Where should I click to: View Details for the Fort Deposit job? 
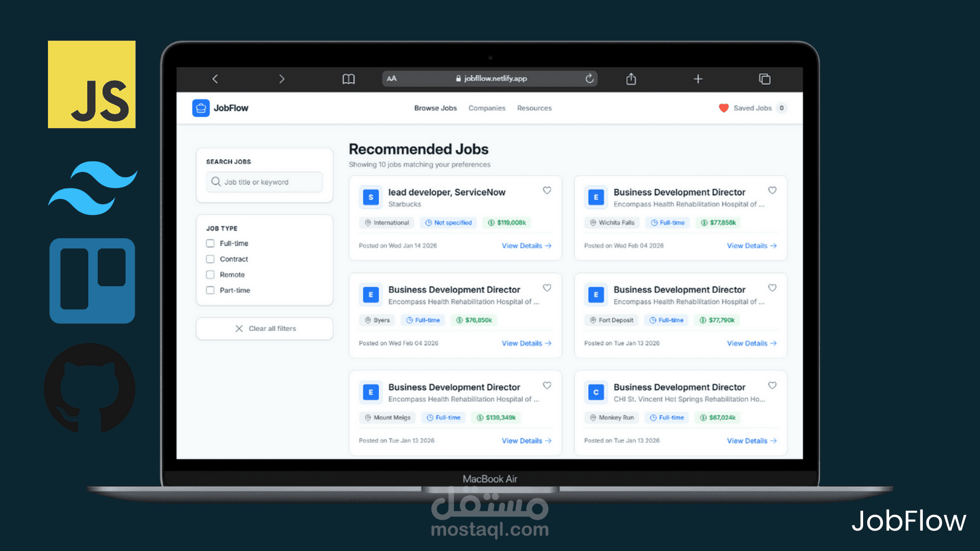(x=752, y=343)
